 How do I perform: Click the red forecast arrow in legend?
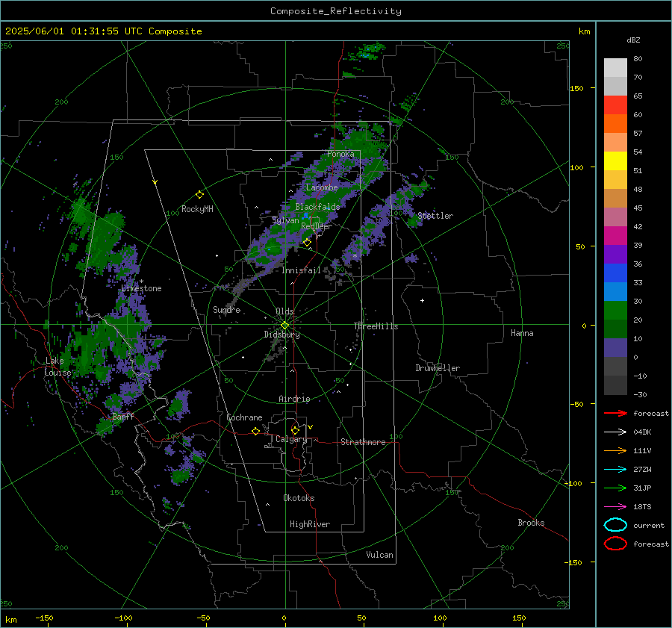[615, 413]
